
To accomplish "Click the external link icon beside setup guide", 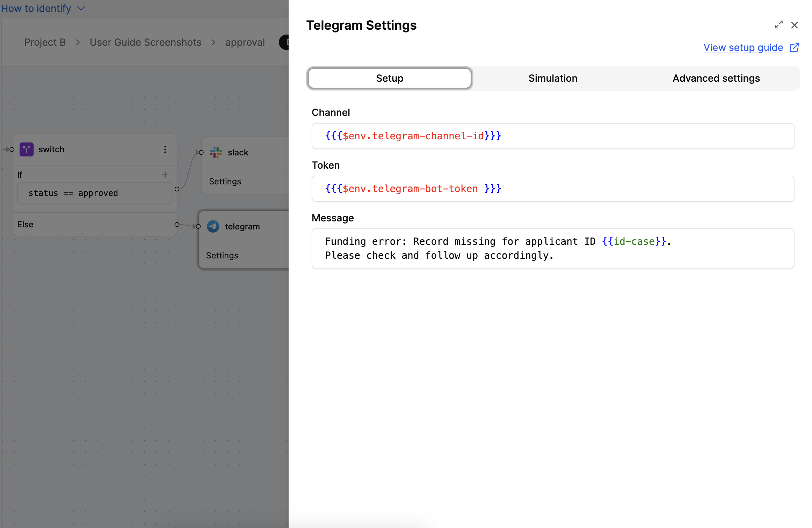I will tap(795, 47).
